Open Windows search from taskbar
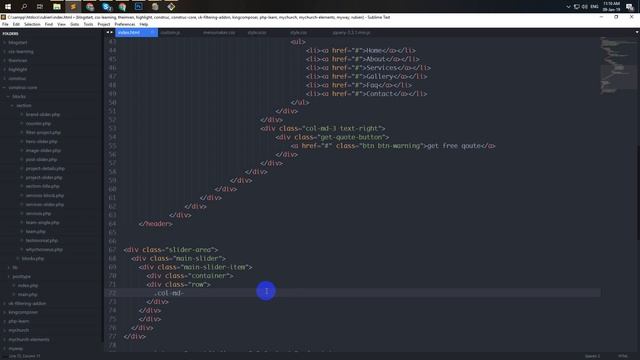640x360 pixels. [x=24, y=6]
